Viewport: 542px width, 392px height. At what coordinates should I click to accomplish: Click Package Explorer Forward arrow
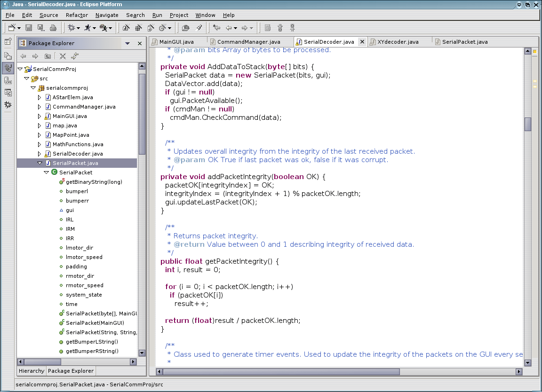pos(35,56)
